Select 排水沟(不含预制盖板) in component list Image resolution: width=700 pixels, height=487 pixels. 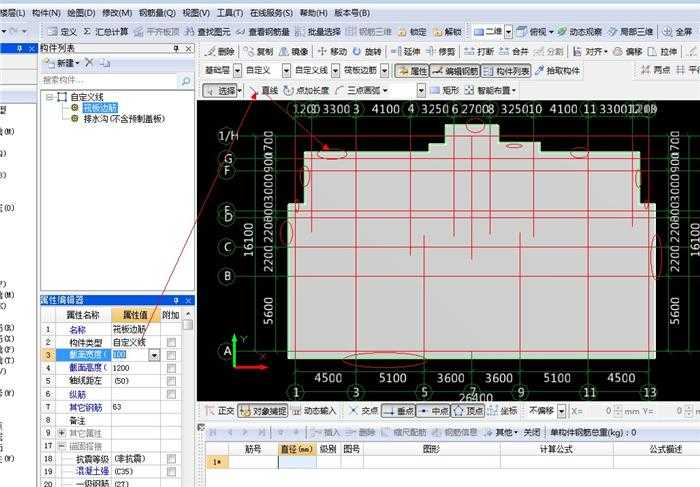pos(124,119)
